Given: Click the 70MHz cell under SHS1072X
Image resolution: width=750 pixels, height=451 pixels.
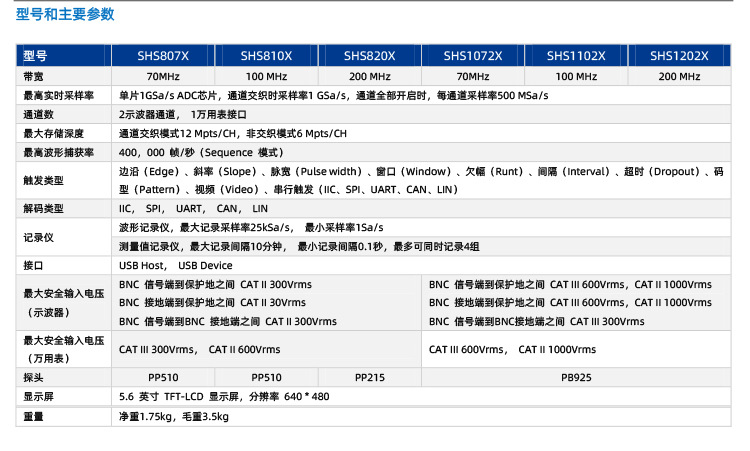Looking at the screenshot, I should click(473, 77).
